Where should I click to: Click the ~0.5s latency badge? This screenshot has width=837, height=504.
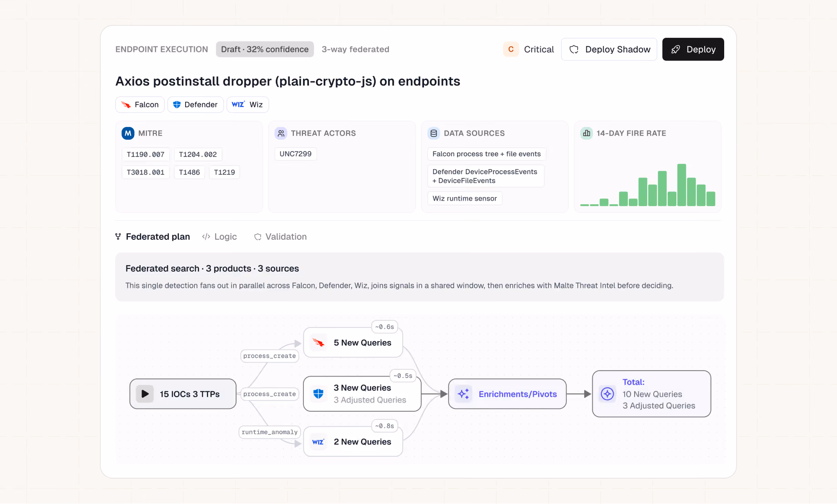click(x=403, y=376)
